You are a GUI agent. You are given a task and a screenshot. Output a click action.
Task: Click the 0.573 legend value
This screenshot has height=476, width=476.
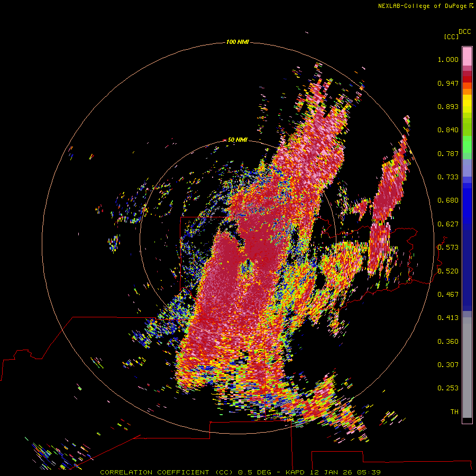point(448,248)
